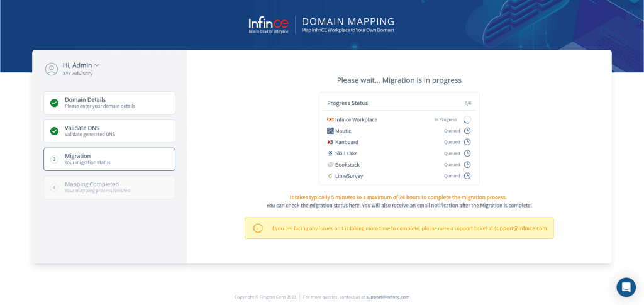Click the green checkmark beside Validate DNS
Image resolution: width=644 pixels, height=305 pixels.
[x=54, y=131]
